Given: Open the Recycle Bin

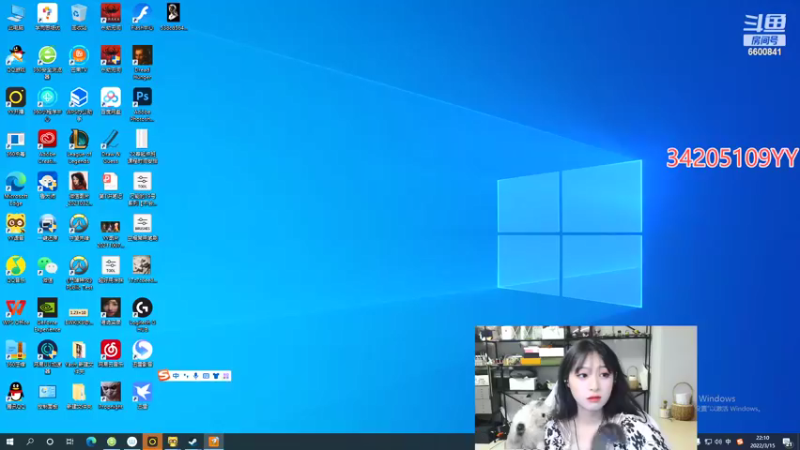Looking at the screenshot, I should tap(79, 17).
